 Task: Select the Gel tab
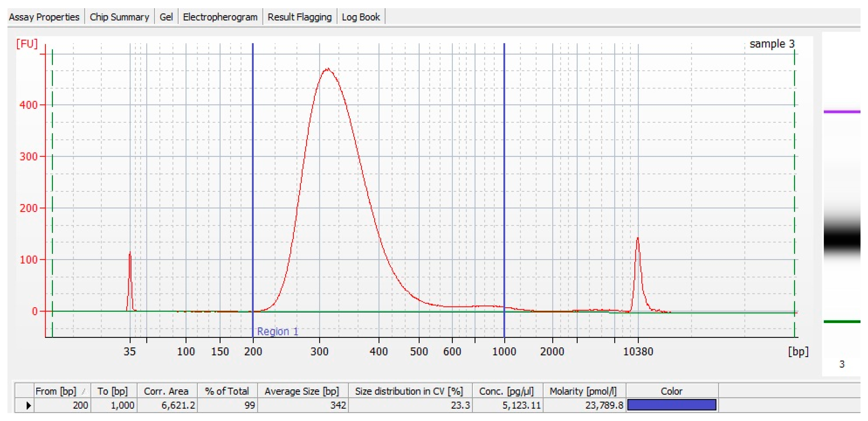[166, 17]
